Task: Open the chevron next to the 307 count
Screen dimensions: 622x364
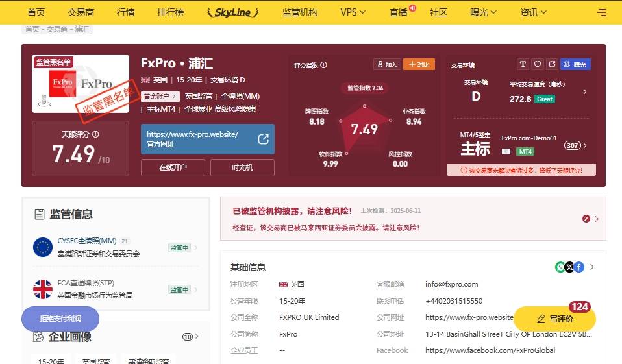Action: click(585, 145)
